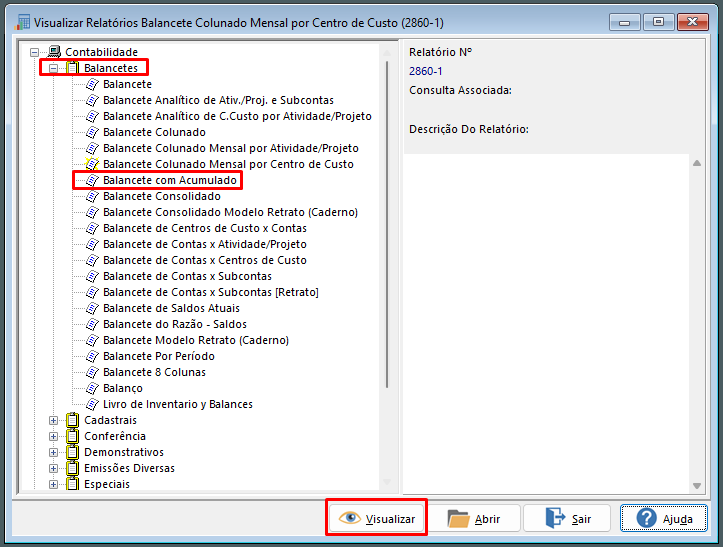The image size is (723, 547).
Task: Click the Balancete Consolidado report icon
Action: coord(92,196)
